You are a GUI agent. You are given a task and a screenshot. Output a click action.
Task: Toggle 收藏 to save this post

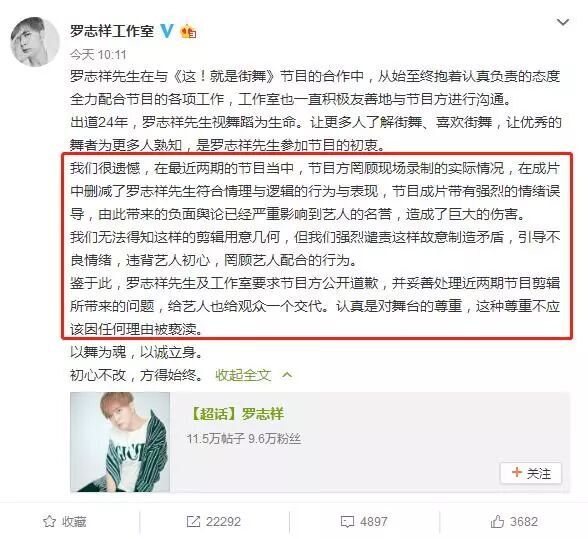click(x=64, y=521)
